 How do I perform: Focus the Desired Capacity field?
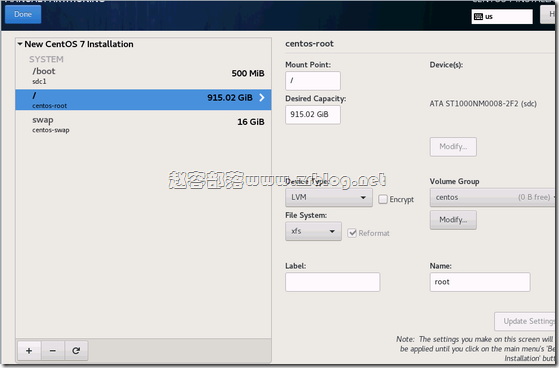(x=313, y=114)
